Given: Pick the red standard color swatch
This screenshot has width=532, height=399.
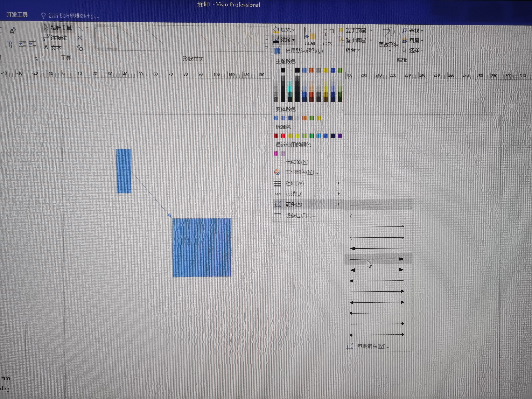Looking at the screenshot, I should pos(283,136).
